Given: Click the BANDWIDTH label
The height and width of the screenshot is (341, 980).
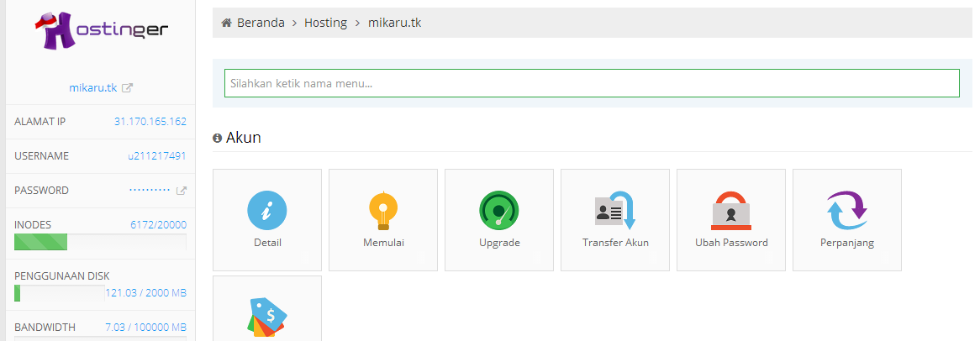Looking at the screenshot, I should point(45,327).
